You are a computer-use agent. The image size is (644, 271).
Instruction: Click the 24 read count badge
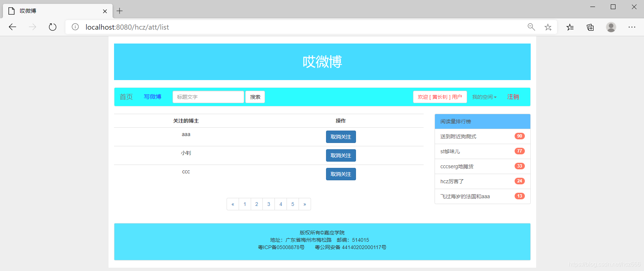[520, 181]
